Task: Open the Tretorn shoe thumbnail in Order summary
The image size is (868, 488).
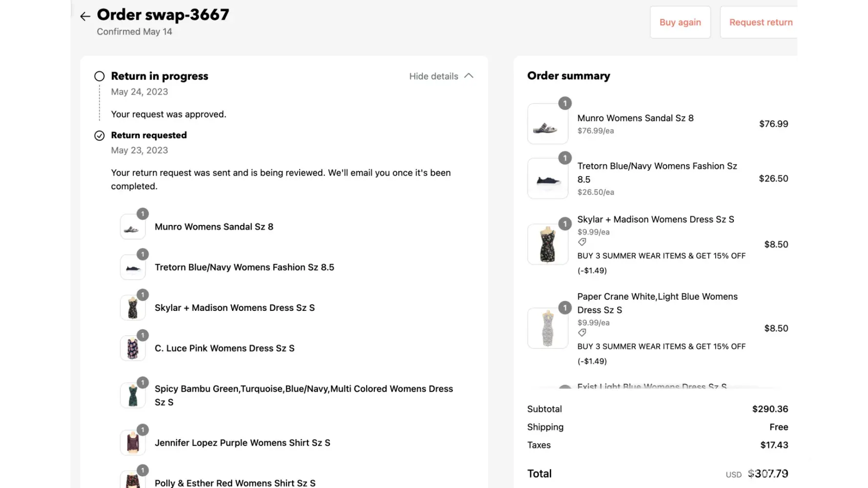Action: pos(547,179)
